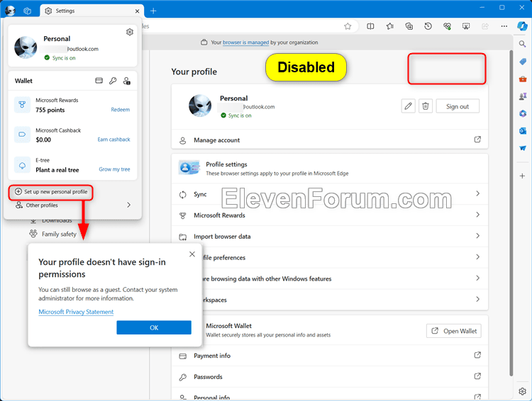
Task: Open sidebar Microsoft 365 icon
Action: (523, 113)
